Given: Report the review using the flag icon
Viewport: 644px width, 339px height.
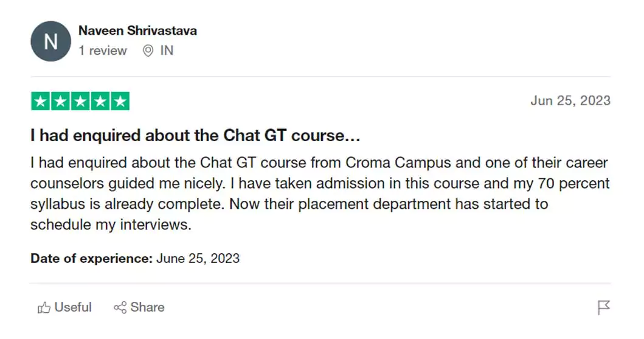Looking at the screenshot, I should coord(603,308).
